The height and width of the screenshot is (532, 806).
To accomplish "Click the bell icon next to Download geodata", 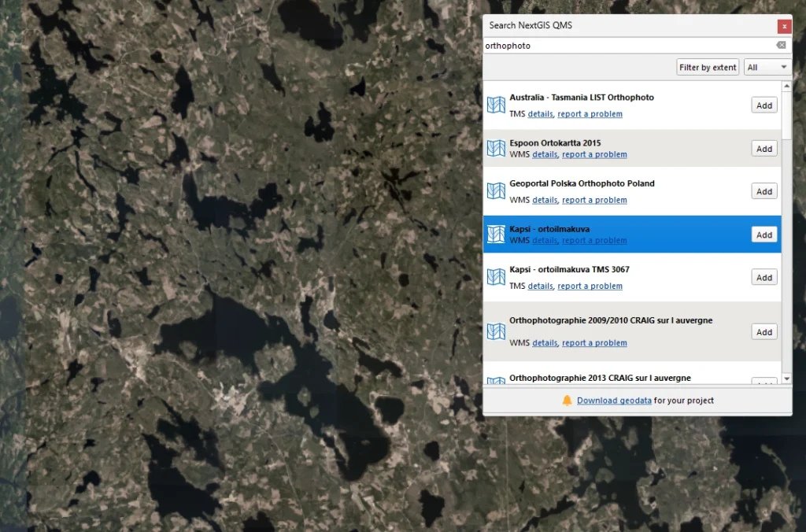I will (x=567, y=401).
